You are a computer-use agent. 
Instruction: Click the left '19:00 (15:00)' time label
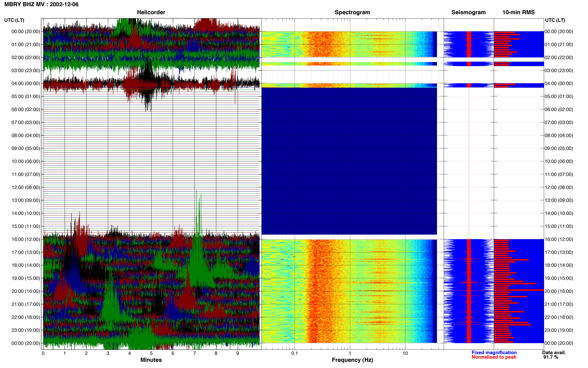[x=26, y=278]
